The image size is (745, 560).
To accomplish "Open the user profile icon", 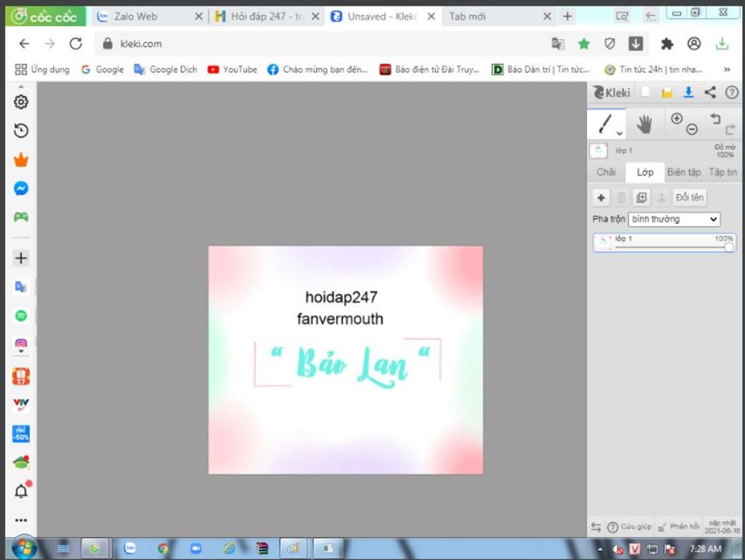I will pos(693,44).
